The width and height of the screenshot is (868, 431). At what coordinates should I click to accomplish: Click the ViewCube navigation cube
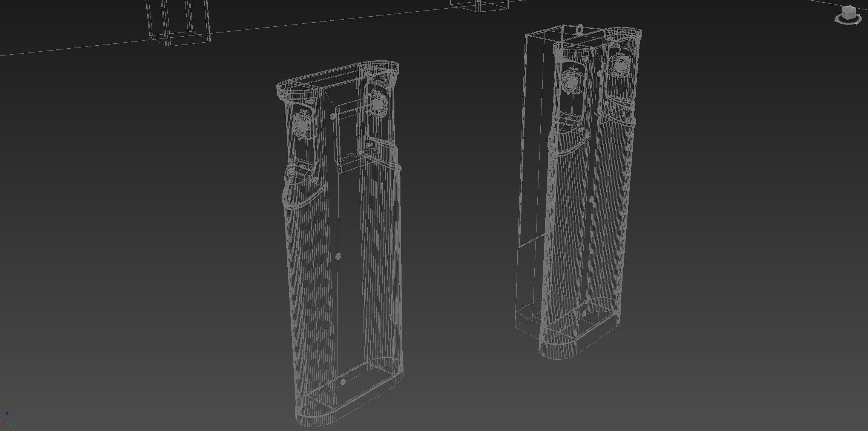click(848, 14)
